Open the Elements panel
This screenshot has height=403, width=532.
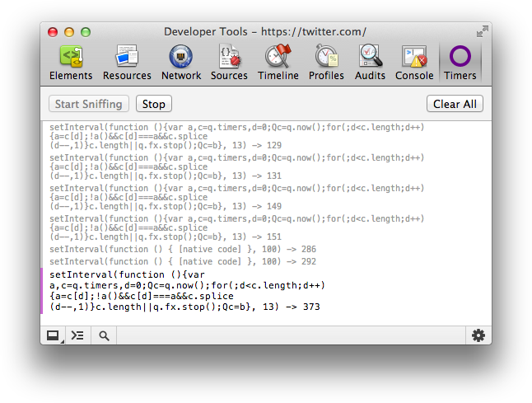coord(71,63)
